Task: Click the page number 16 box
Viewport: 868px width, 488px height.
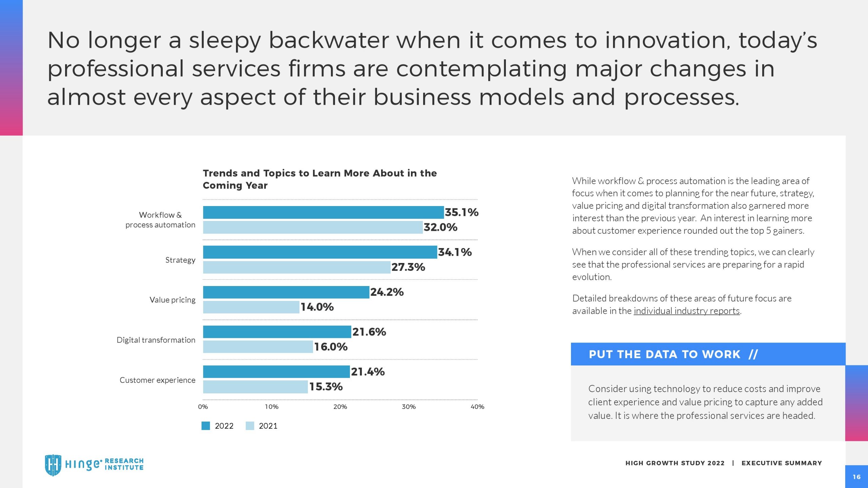Action: click(x=856, y=477)
